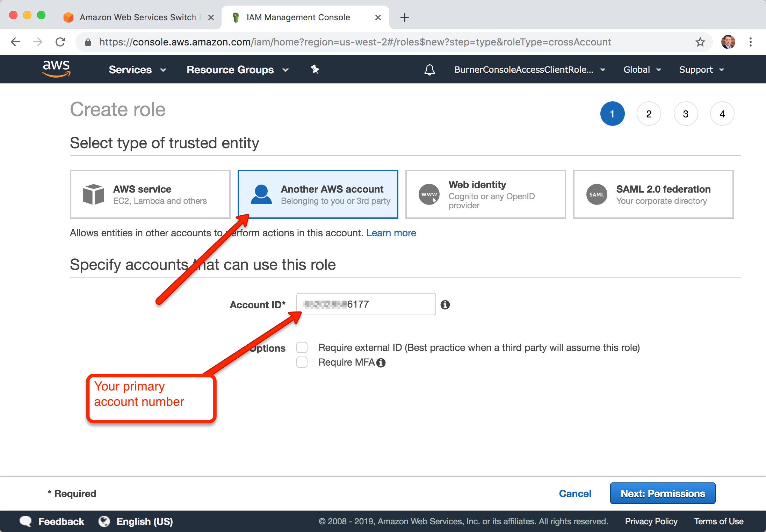This screenshot has width=766, height=532.
Task: Click the info icon beside Account ID field
Action: pos(445,305)
